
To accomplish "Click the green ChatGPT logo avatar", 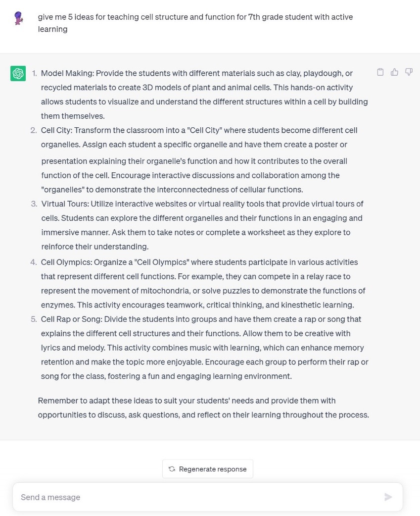I will (x=18, y=73).
